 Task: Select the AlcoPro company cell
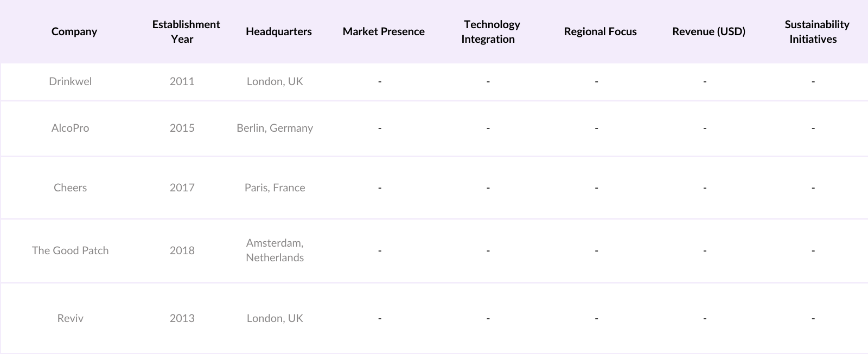coord(70,128)
